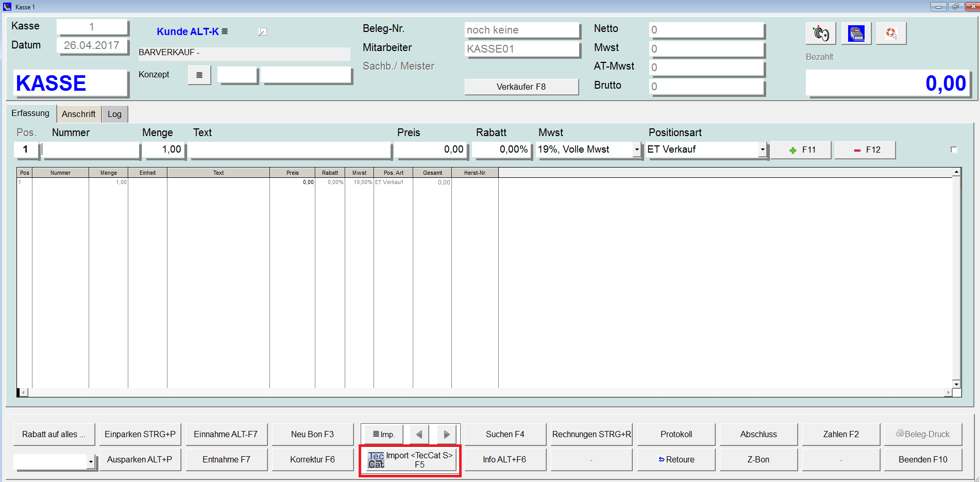This screenshot has height=482, width=980.
Task: Click Info ALT+F6 button
Action: [x=505, y=460]
